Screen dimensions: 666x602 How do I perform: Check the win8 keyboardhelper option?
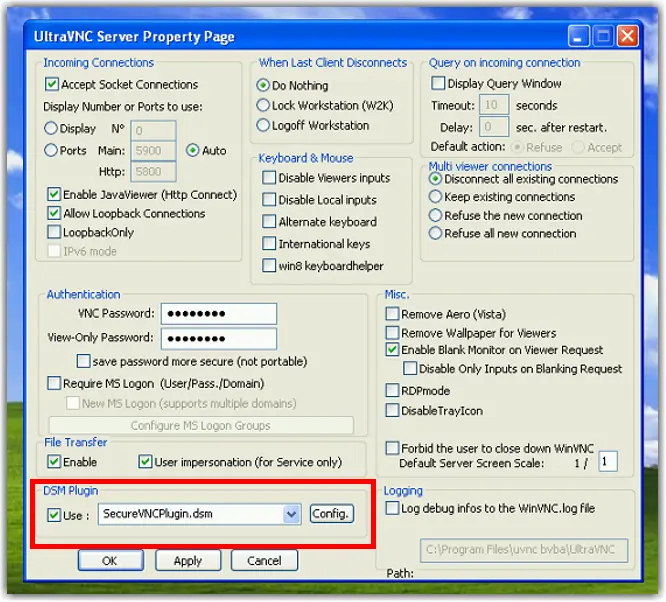point(269,266)
